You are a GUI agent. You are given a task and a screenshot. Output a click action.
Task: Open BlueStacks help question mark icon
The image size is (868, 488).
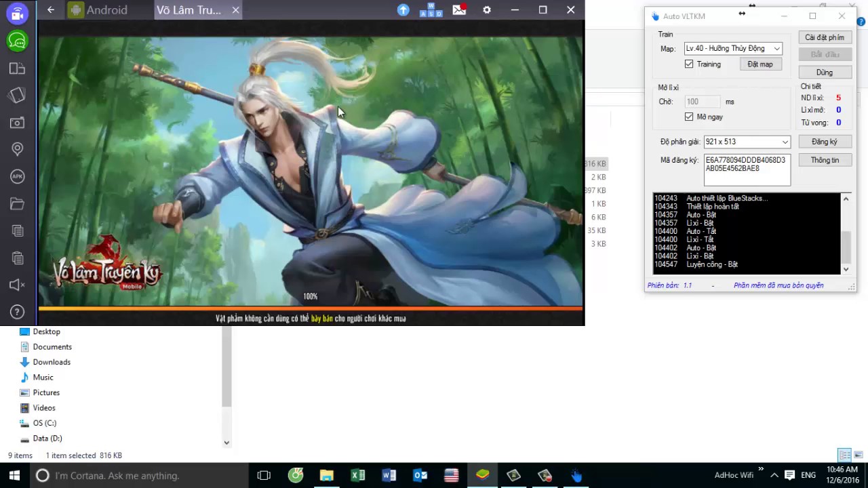[x=17, y=312]
